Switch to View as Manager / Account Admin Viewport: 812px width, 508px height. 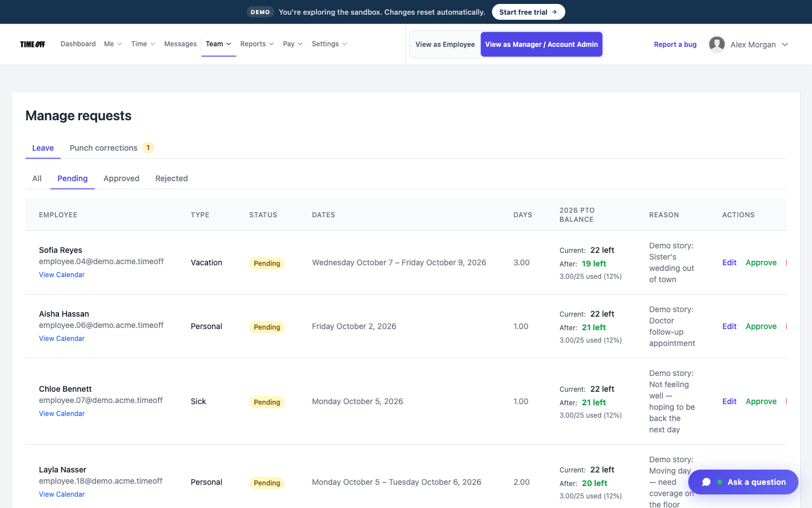coord(541,44)
